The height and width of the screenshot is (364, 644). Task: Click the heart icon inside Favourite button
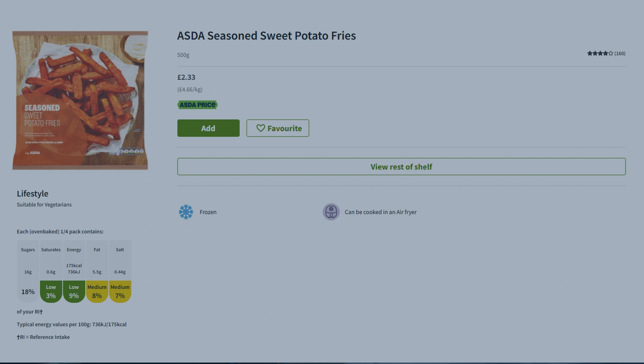pos(260,128)
